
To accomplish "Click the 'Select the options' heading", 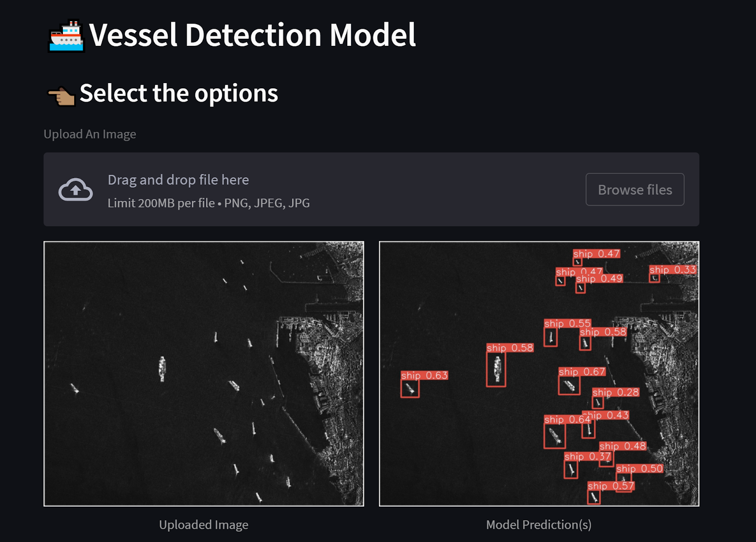I will tap(179, 94).
